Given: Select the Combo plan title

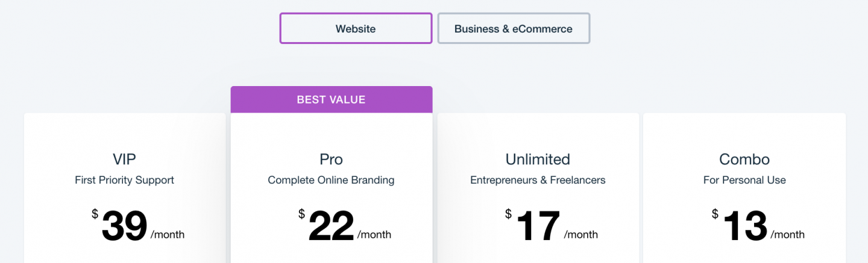Looking at the screenshot, I should (744, 159).
